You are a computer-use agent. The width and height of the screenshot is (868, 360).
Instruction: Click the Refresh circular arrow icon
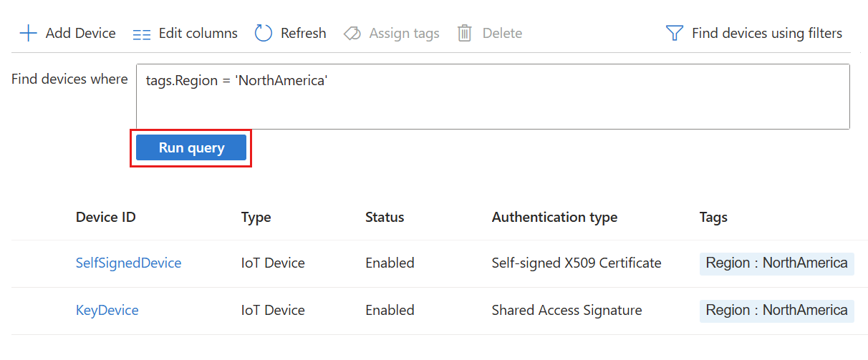(264, 34)
